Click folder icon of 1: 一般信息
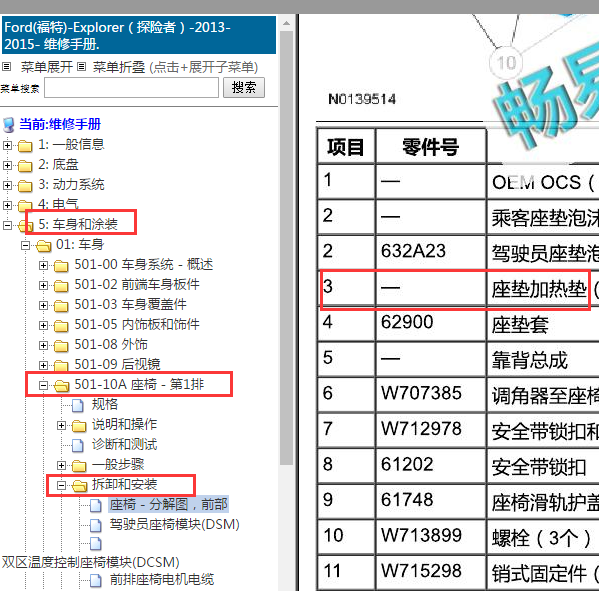This screenshot has height=591, width=599. 25,146
